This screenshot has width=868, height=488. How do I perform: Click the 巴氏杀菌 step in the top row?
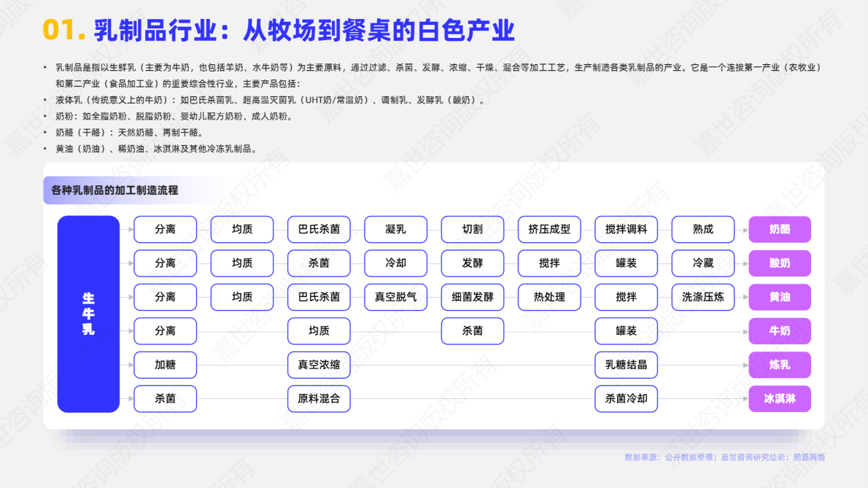point(318,229)
